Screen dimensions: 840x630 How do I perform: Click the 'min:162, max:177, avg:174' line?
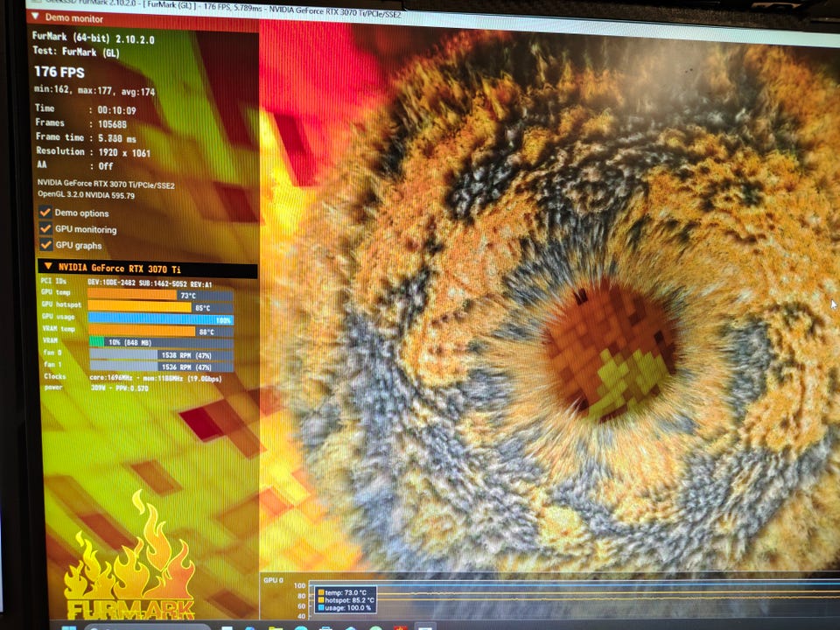click(94, 90)
